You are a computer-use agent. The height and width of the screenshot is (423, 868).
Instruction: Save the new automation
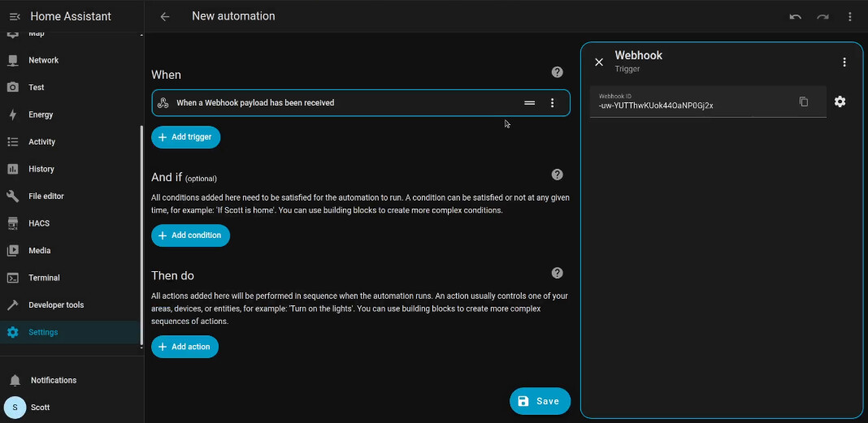[540, 401]
